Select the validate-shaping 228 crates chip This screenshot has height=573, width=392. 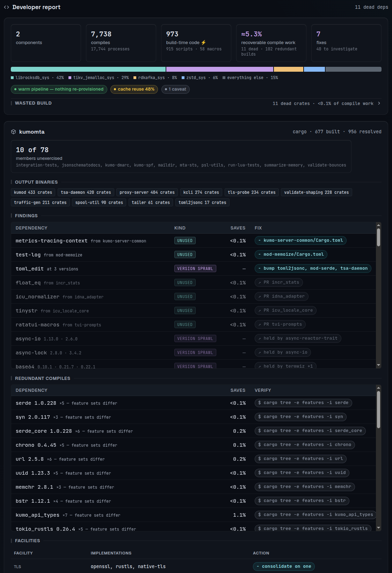(x=317, y=192)
